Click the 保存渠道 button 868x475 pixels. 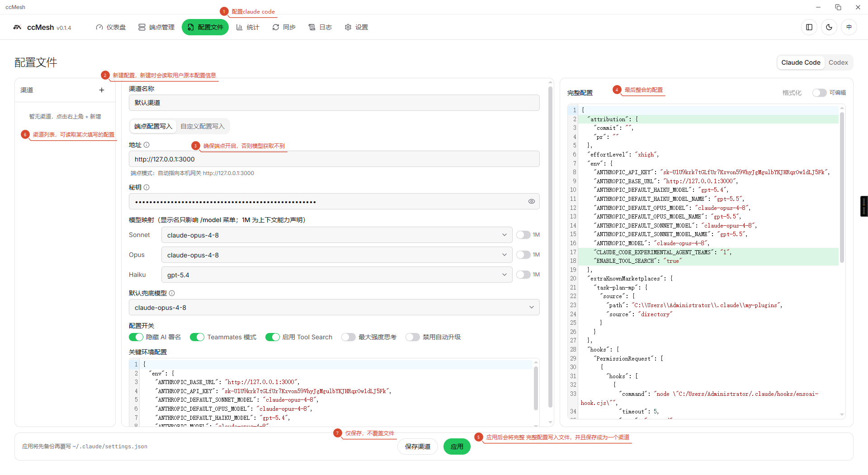418,446
